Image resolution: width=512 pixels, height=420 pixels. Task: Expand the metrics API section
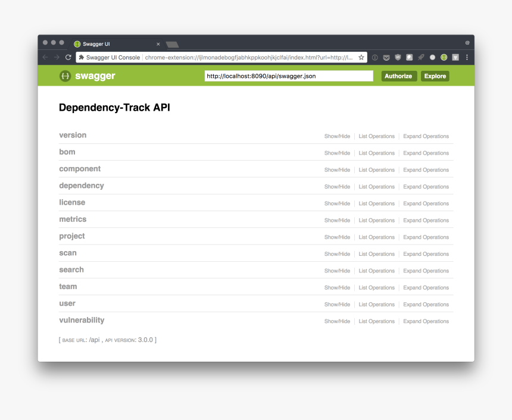click(x=73, y=220)
